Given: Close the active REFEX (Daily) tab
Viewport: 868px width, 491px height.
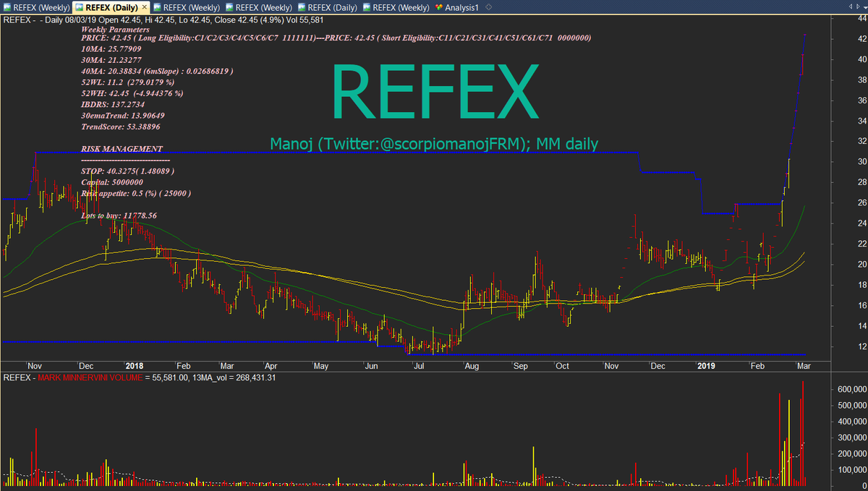Looking at the screenshot, I should (144, 7).
